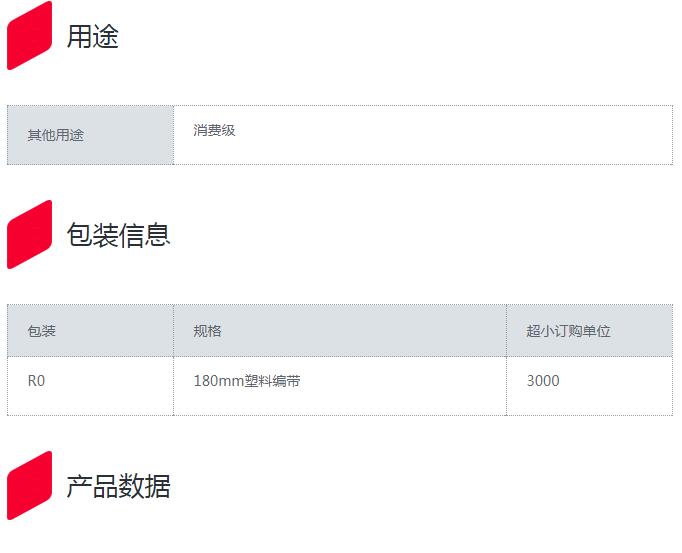This screenshot has width=682, height=553.
Task: Click empty cell area right of R0
Action: (x=110, y=385)
